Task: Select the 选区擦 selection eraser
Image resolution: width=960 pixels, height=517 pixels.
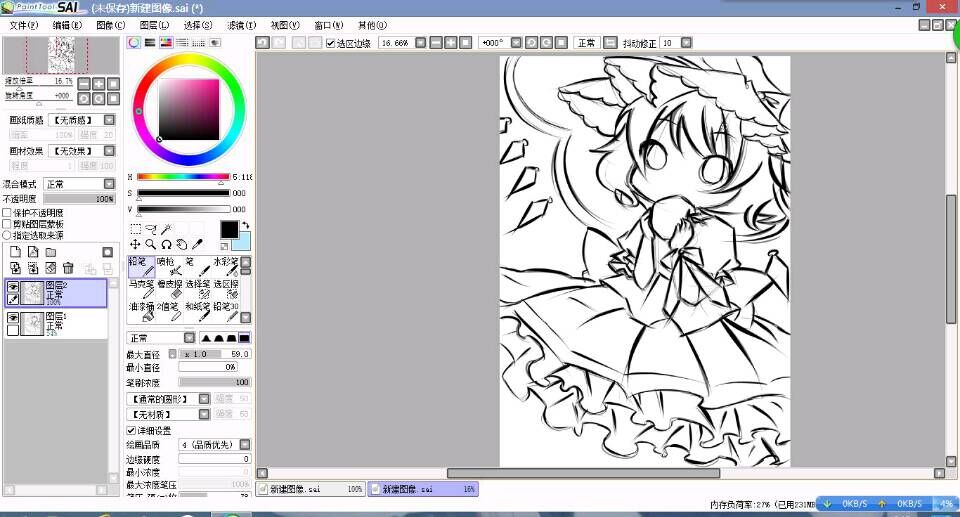Action: pyautogui.click(x=225, y=289)
